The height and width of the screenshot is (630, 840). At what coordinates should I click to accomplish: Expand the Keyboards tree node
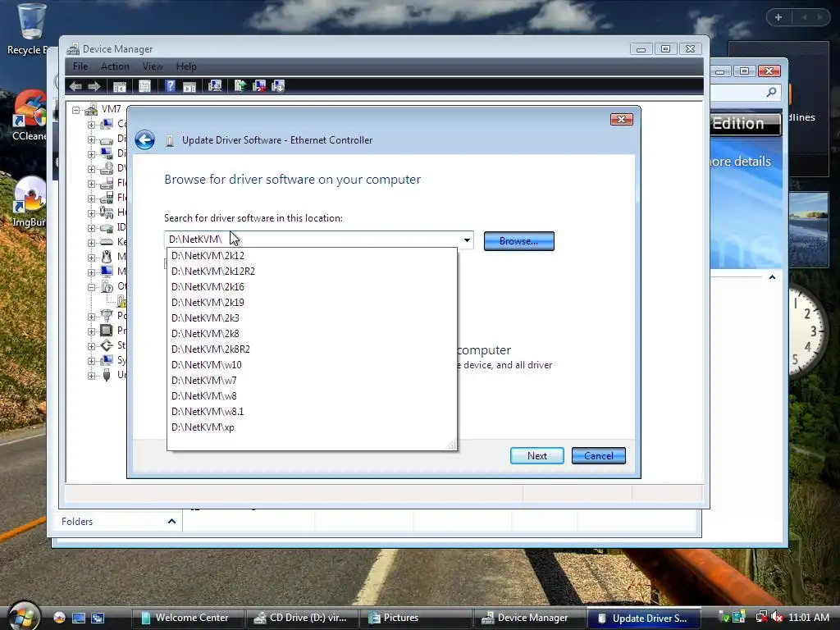tap(91, 243)
